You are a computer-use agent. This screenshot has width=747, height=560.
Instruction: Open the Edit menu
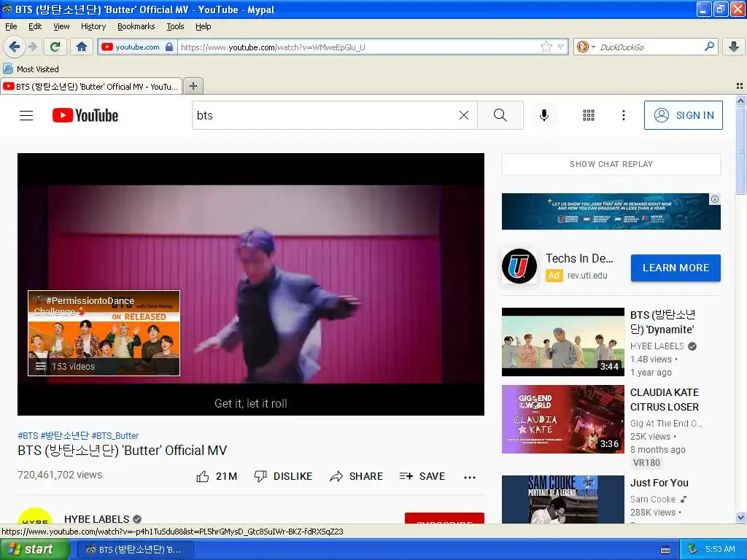[35, 27]
